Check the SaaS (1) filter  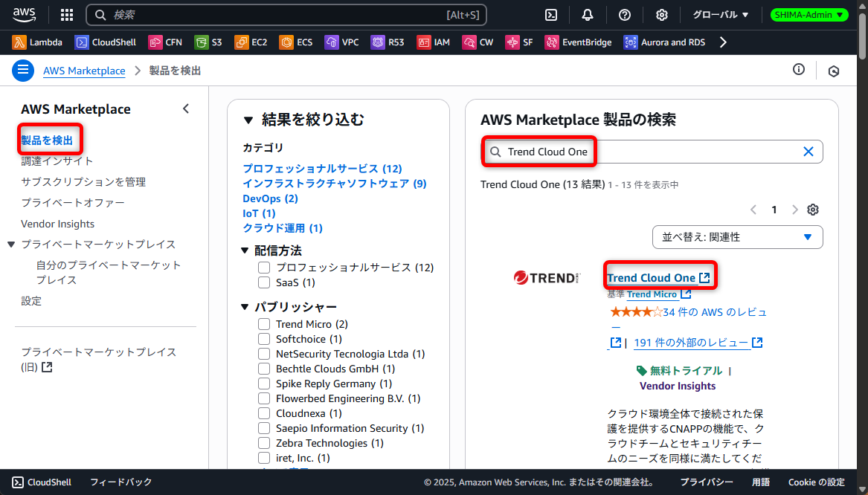(264, 282)
